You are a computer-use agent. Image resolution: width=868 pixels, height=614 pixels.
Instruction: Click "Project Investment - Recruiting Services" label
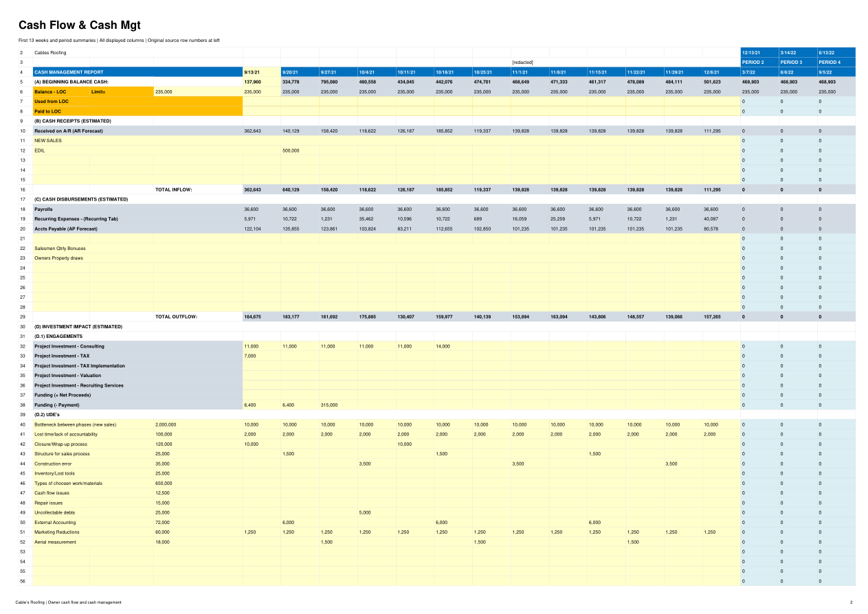(x=79, y=385)
